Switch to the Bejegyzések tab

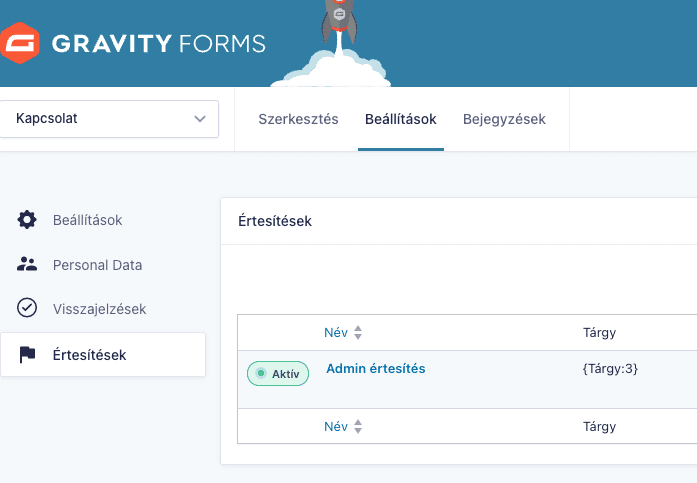504,119
